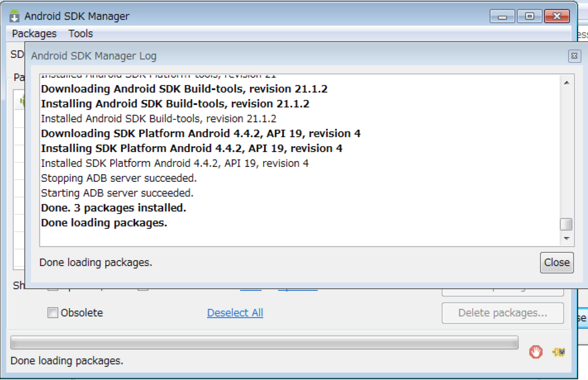Click the log scrollbar down arrow
The height and width of the screenshot is (380, 588).
(x=567, y=238)
